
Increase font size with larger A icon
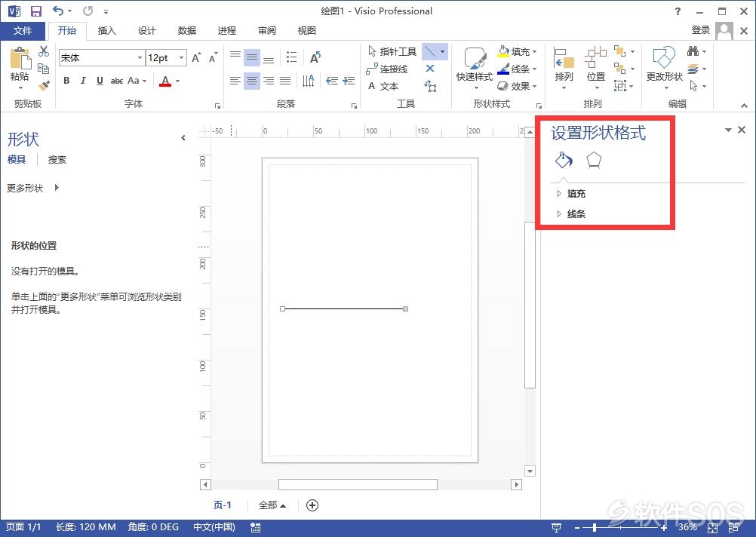pyautogui.click(x=195, y=58)
